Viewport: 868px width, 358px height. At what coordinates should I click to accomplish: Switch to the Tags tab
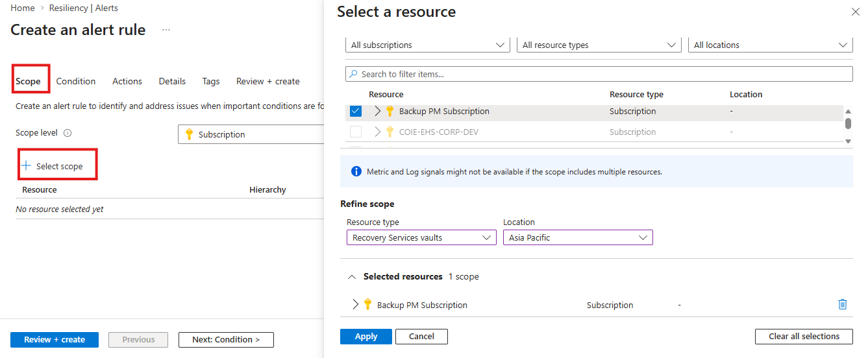211,81
